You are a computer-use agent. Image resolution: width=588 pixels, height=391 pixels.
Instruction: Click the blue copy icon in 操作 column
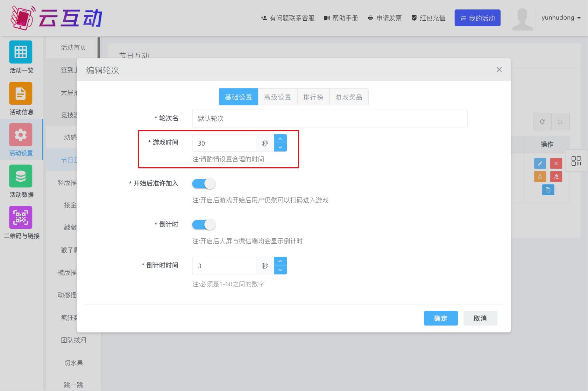[x=548, y=190]
